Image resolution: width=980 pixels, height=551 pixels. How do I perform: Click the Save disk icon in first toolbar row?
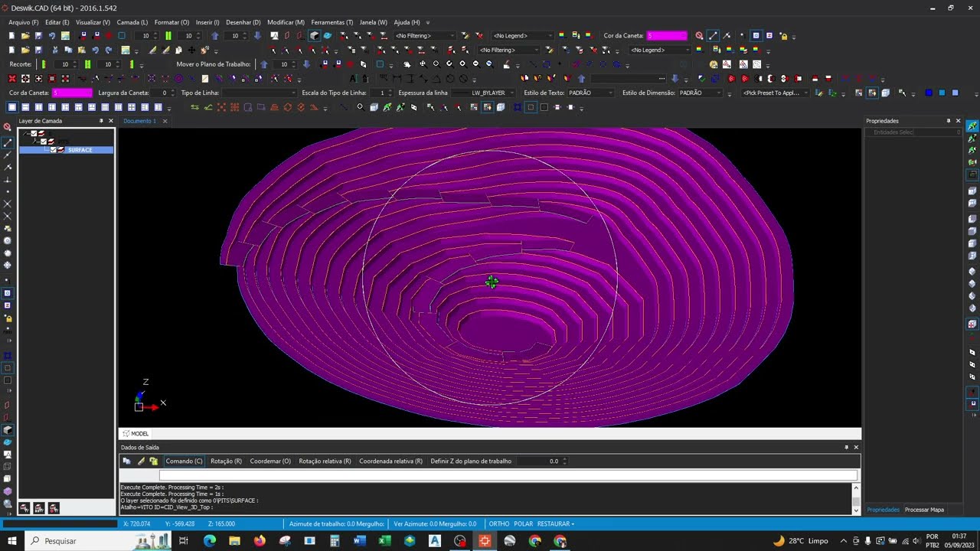click(x=38, y=36)
